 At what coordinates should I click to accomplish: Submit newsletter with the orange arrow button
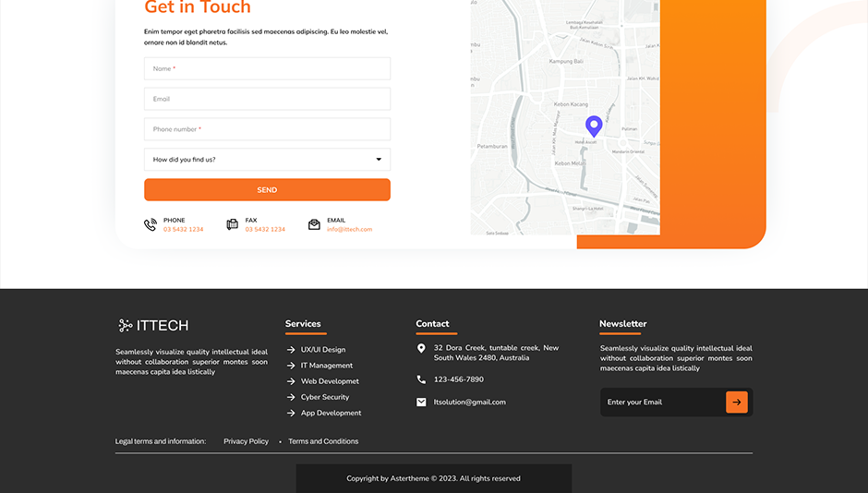click(736, 402)
